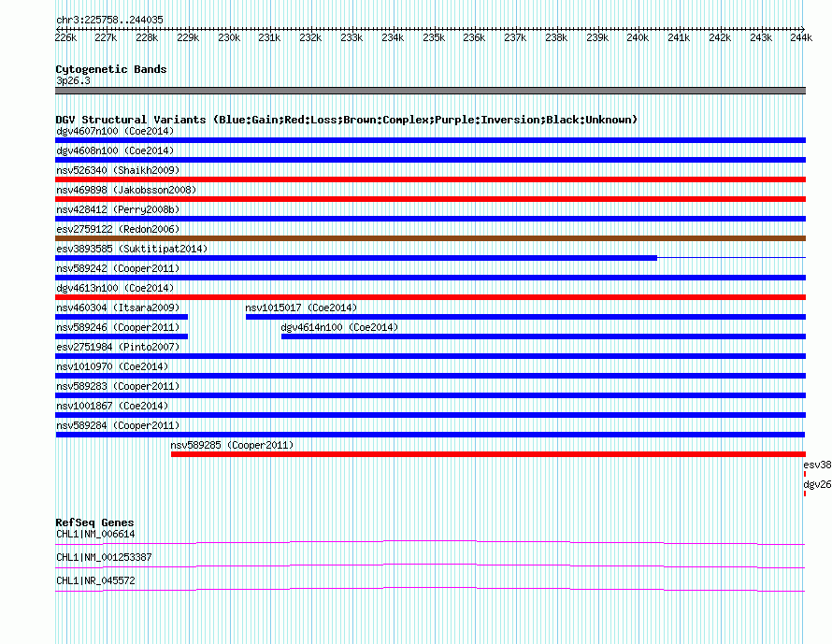Click the brown esv2759122 complex variant bar

430,238
